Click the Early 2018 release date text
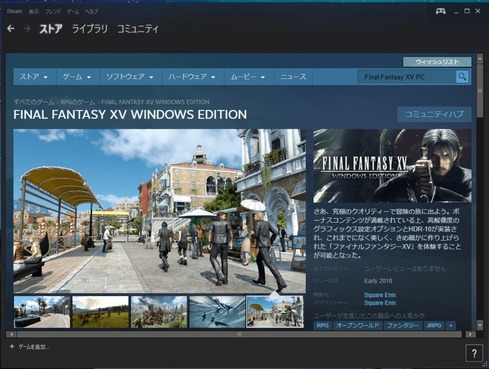This screenshot has width=489, height=369. (378, 281)
